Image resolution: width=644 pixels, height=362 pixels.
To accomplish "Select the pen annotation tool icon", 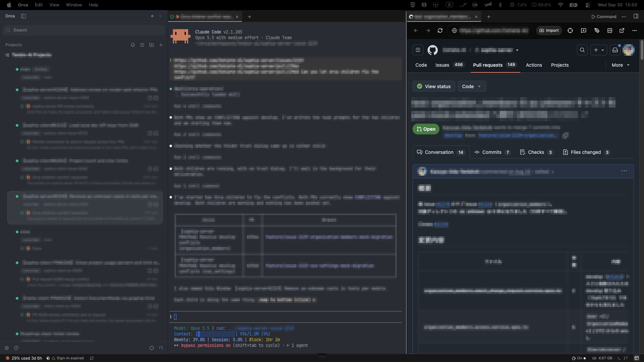I will pos(597,31).
